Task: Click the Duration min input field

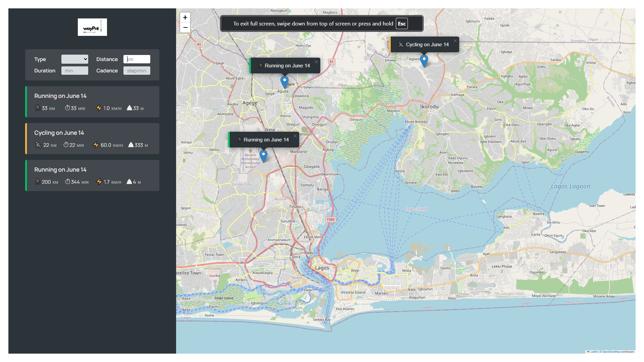Action: [x=74, y=71]
